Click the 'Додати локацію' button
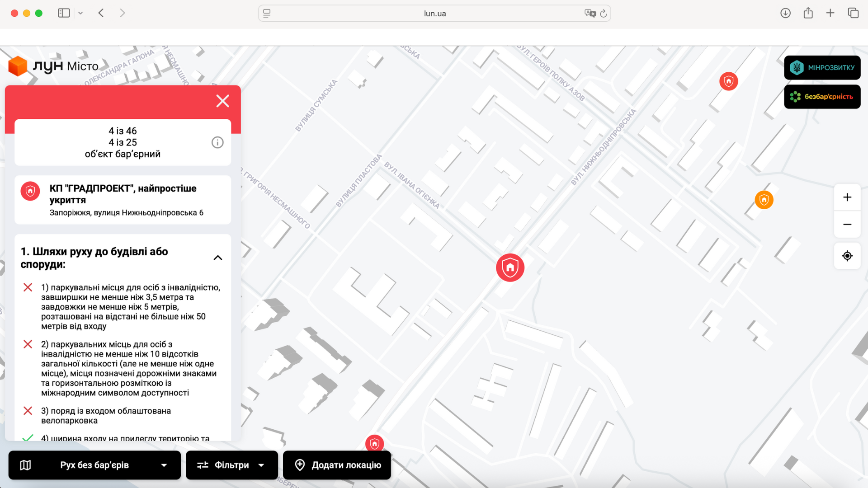The image size is (868, 488). tap(337, 465)
